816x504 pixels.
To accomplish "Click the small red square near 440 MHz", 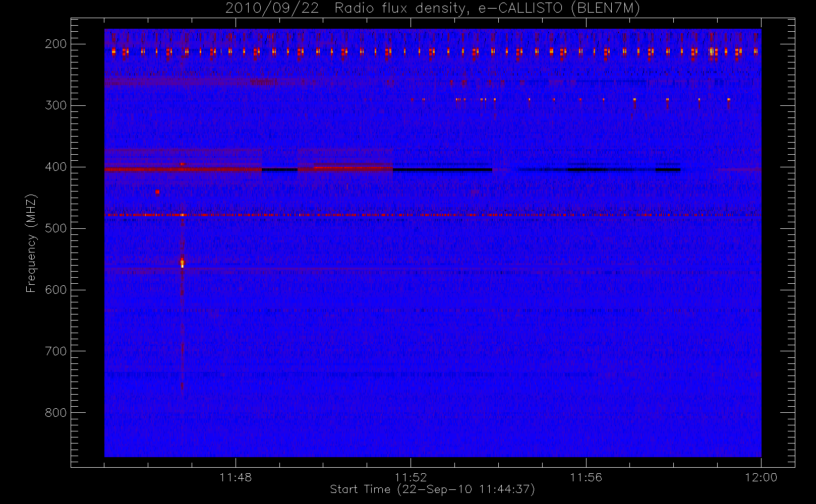I will [x=157, y=192].
